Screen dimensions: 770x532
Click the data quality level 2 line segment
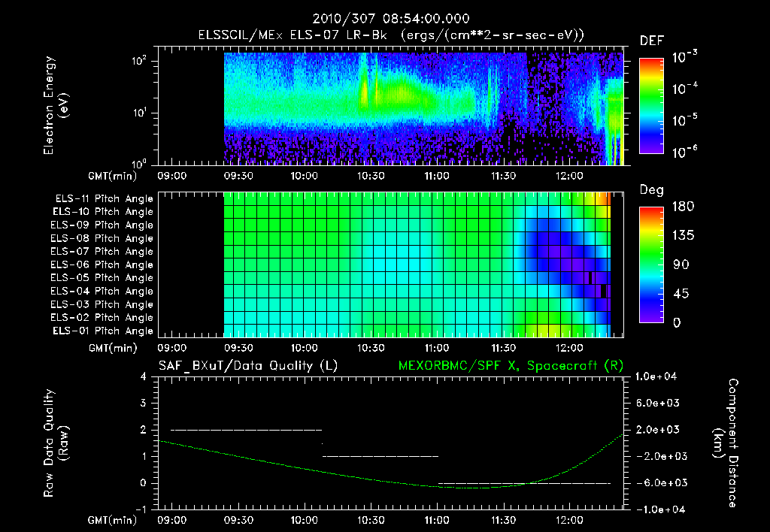pyautogui.click(x=246, y=430)
